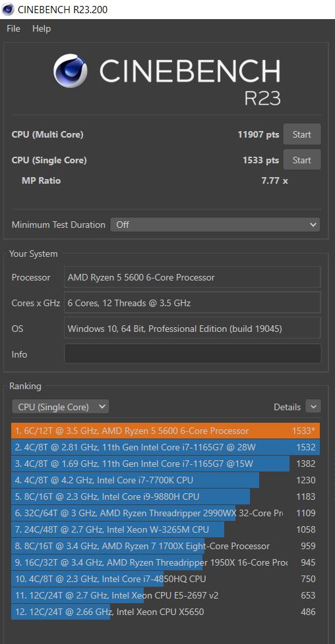This screenshot has width=335, height=644.
Task: Click the OS field showing Windows 10
Action: click(192, 329)
